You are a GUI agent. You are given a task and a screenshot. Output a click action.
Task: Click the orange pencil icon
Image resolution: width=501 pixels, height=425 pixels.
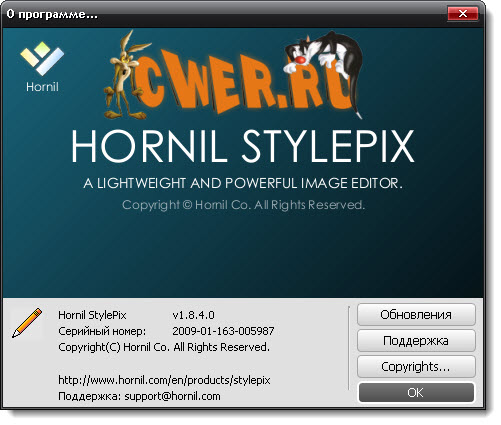pos(27,323)
